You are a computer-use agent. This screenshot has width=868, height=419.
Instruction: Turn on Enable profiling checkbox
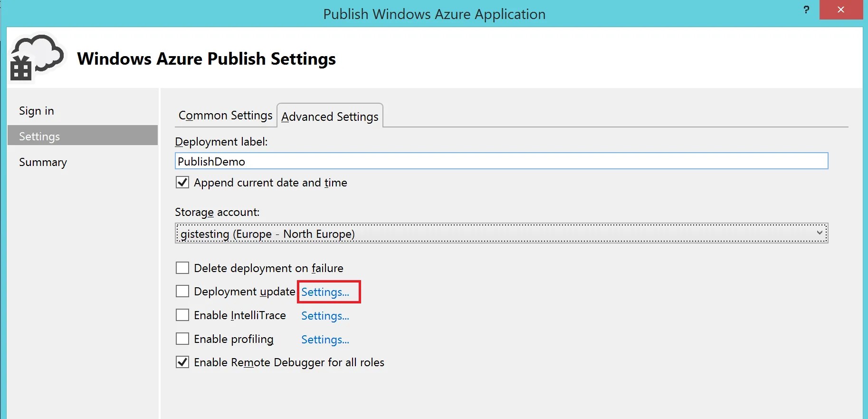182,339
